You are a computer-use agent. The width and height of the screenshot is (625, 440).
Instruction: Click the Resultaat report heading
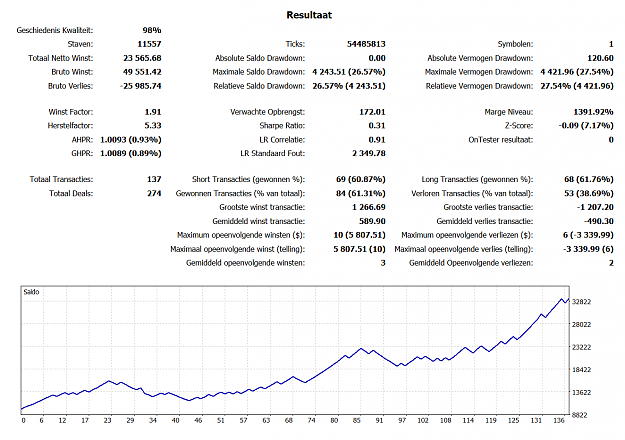[x=309, y=15]
